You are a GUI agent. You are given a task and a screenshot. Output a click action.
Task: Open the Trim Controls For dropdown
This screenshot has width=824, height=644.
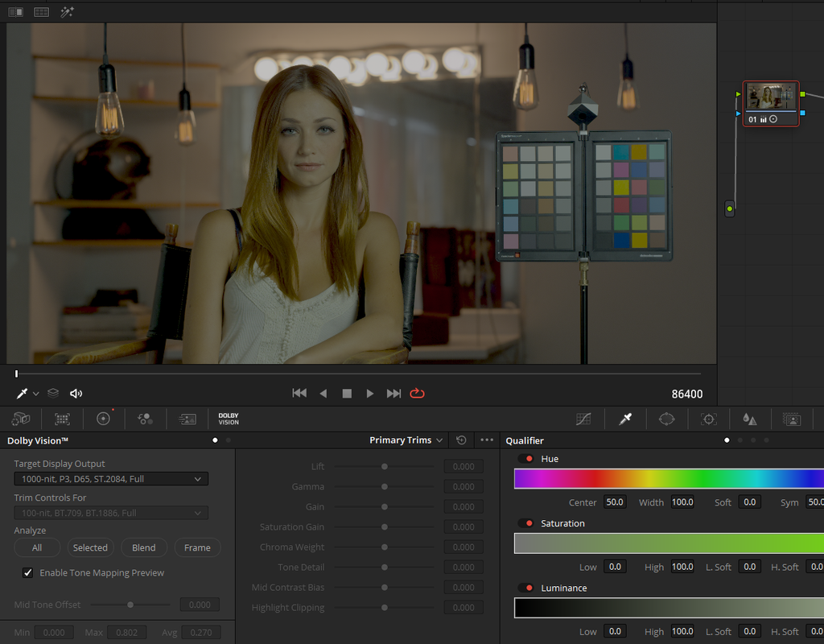tap(111, 513)
